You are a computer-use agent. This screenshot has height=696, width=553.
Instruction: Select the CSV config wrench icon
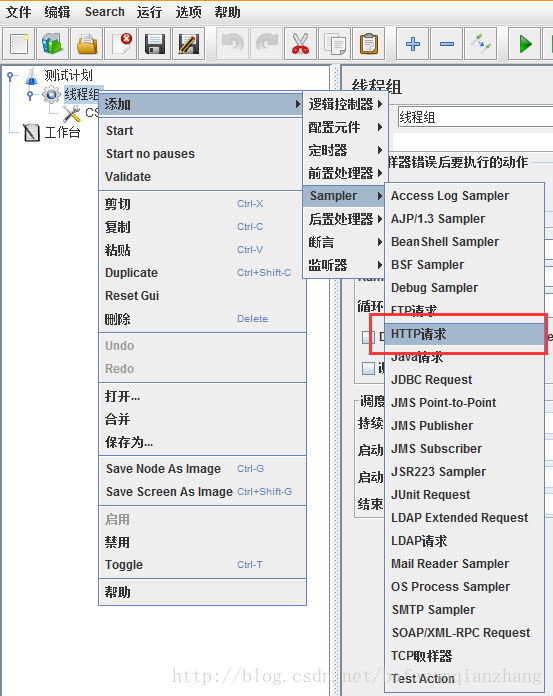coord(71,113)
